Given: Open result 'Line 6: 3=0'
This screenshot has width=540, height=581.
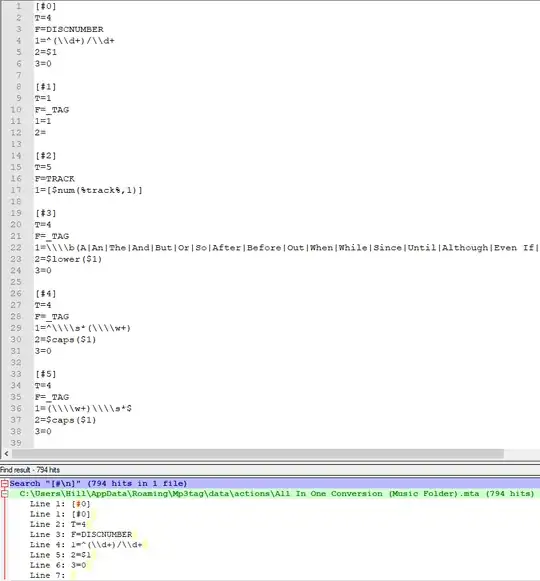Looking at the screenshot, I should 58,565.
